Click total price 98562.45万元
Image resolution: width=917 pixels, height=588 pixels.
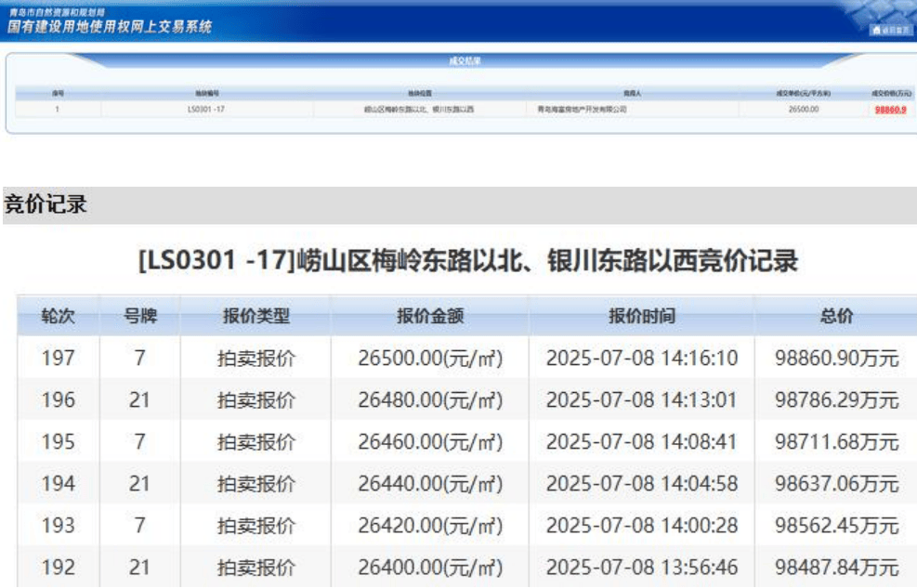837,526
